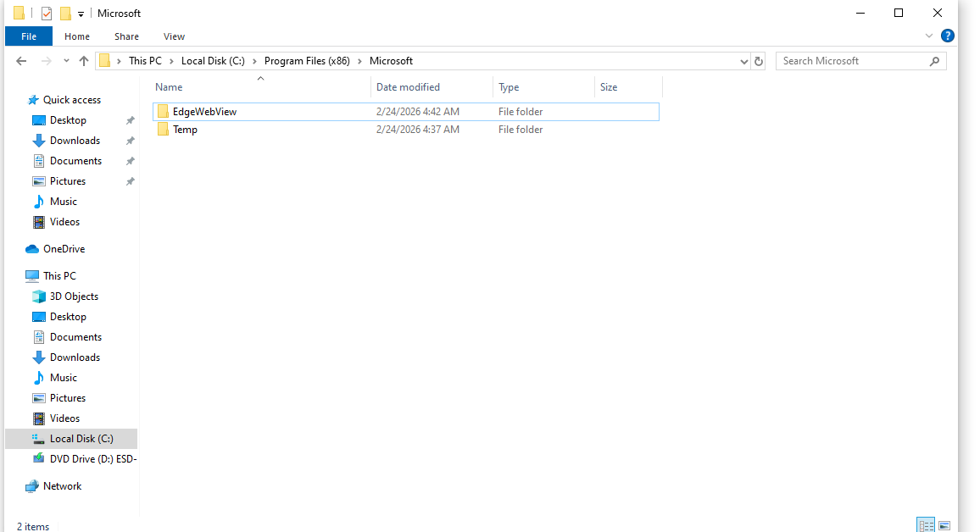Open DVD Drive (D:) in navigation pane

92,459
